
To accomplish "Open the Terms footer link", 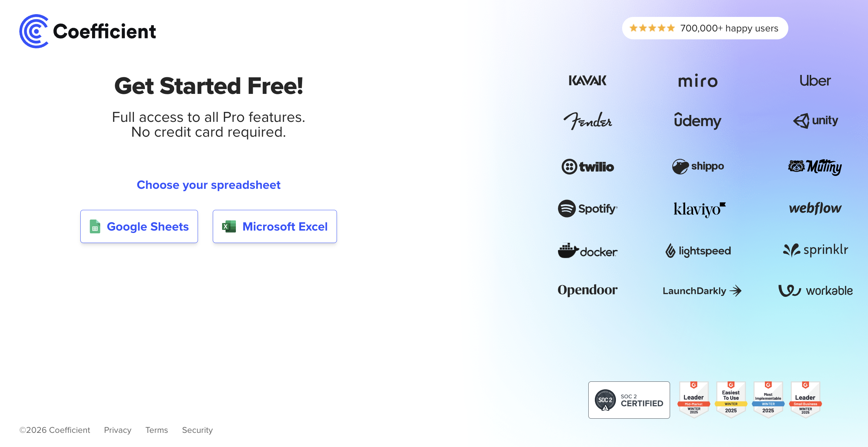I will coord(157,430).
